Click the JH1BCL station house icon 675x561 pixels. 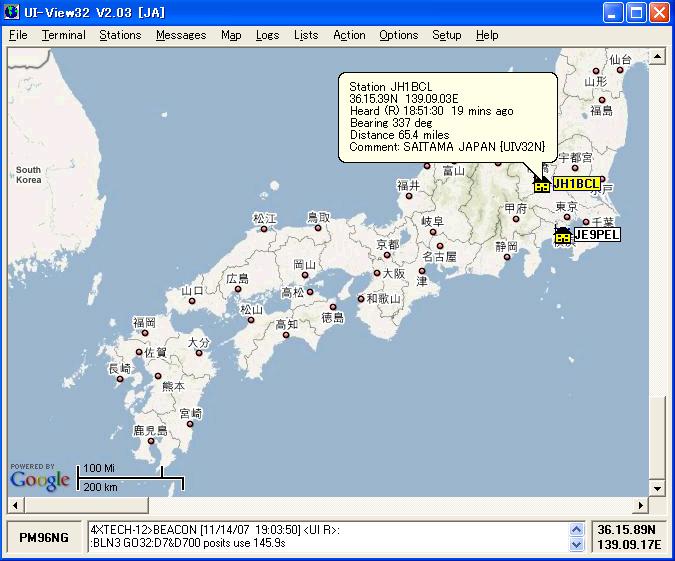(541, 184)
